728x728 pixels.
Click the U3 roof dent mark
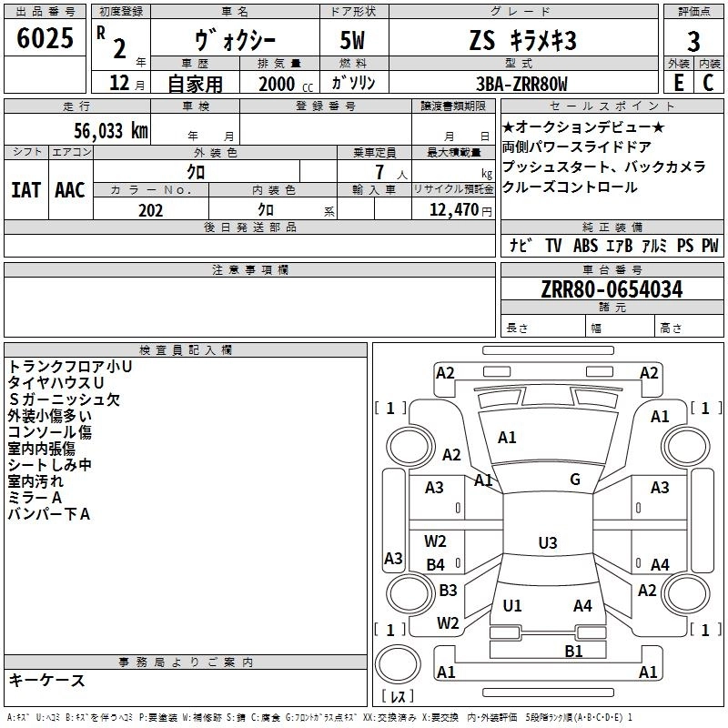[548, 542]
